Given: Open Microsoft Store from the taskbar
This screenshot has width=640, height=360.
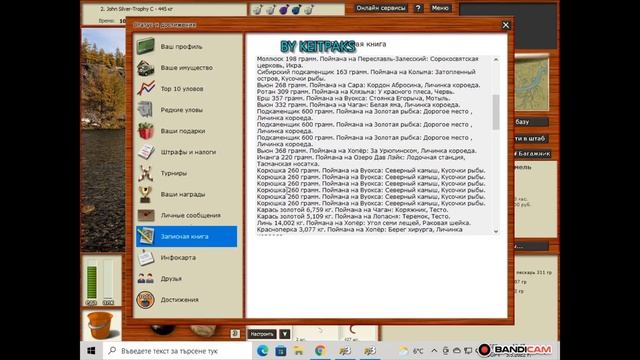Looking at the screenshot, I should point(281,351).
